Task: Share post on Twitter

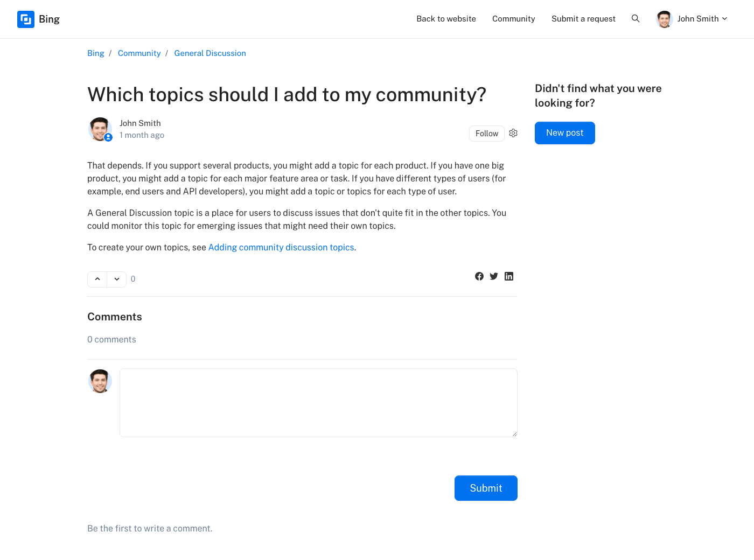Action: point(494,276)
